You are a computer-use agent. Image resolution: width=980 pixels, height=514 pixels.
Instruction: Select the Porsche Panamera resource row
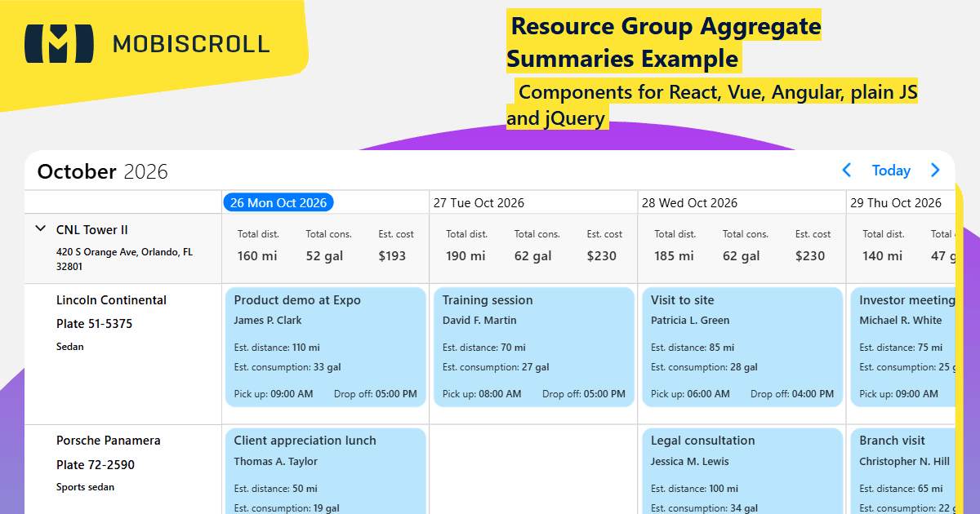click(x=122, y=470)
